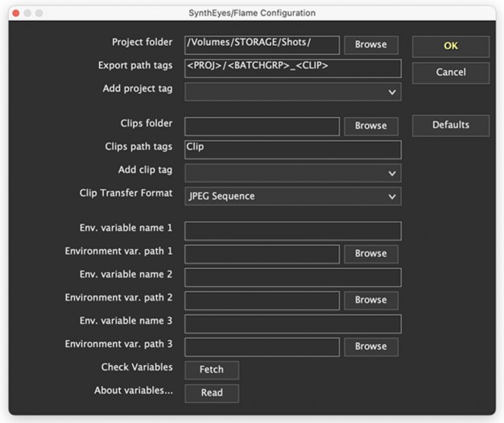Image resolution: width=504 pixels, height=423 pixels.
Task: Expand the Add clip tag dropdown
Action: [x=292, y=172]
